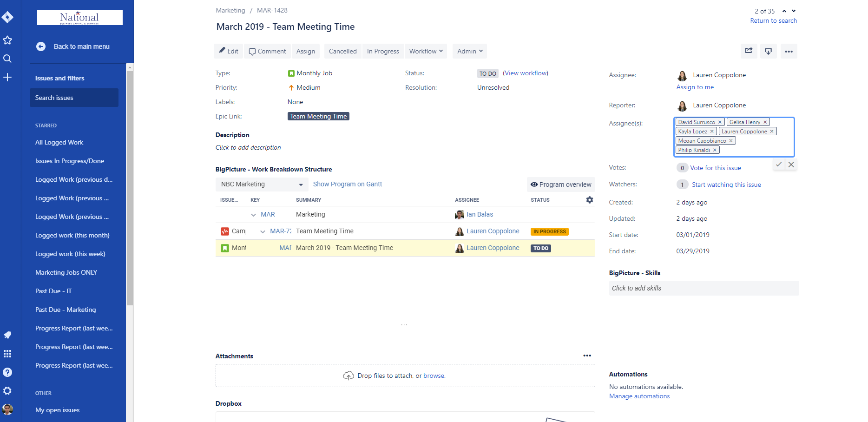Screen dimensions: 868x422
Task: Open the Workflow dropdown
Action: pos(426,51)
